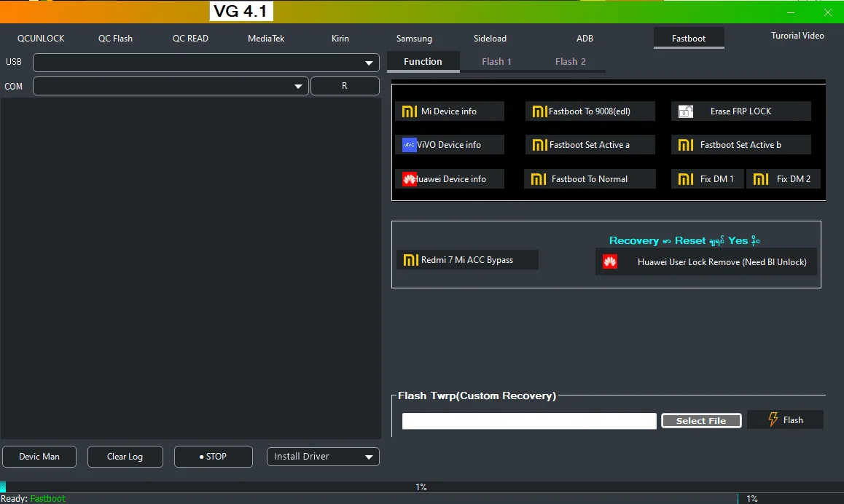Start Redmi 7 Mi ACC Bypass
Image resolution: width=844 pixels, height=504 pixels.
pyautogui.click(x=467, y=260)
